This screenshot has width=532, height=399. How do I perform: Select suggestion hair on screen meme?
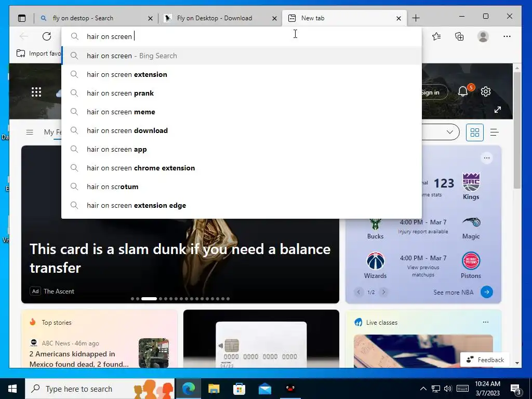pos(242,112)
